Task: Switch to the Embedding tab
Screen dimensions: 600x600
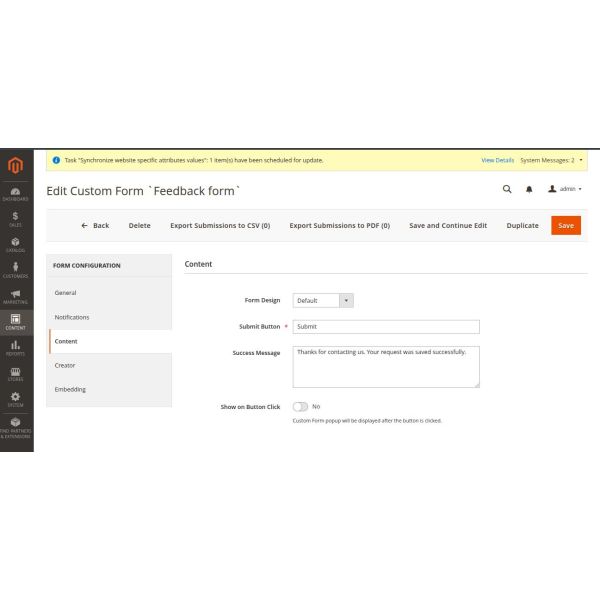Action: coord(70,389)
